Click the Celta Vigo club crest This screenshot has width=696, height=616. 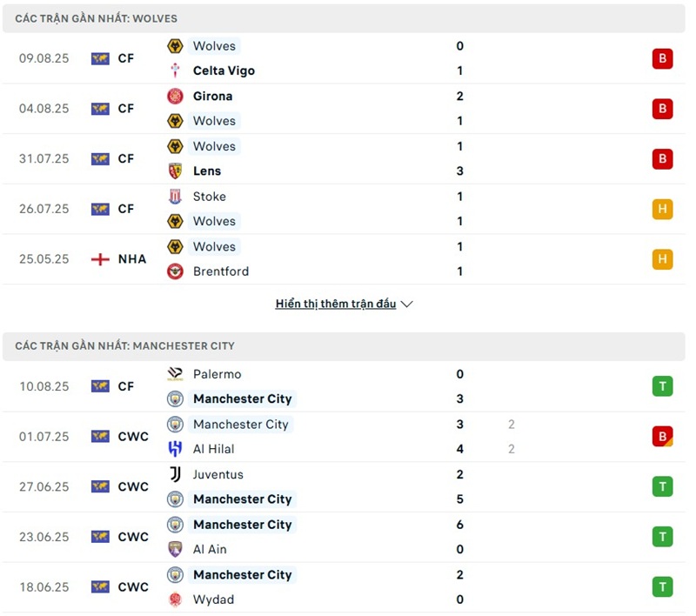coord(175,70)
